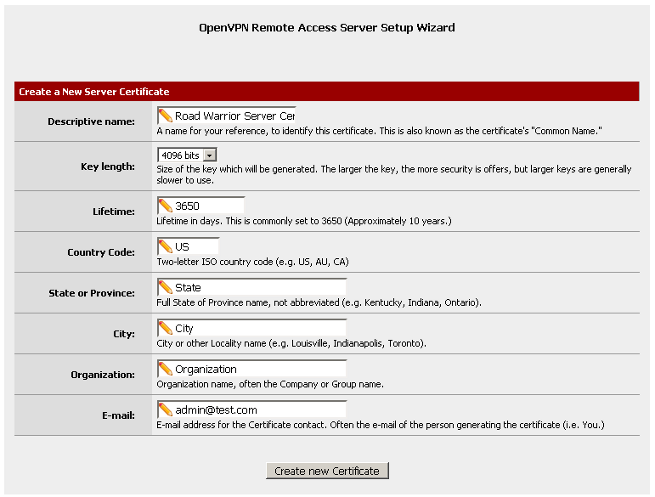Screen dimensions: 655x497
Task: Open the Key length dropdown
Action: (x=187, y=156)
